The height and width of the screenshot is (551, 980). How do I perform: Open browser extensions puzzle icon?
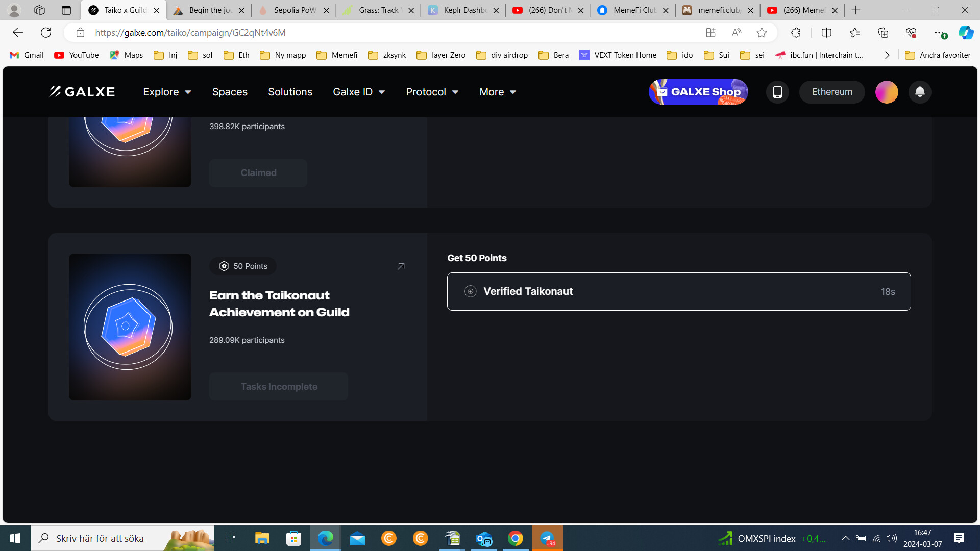796,33
